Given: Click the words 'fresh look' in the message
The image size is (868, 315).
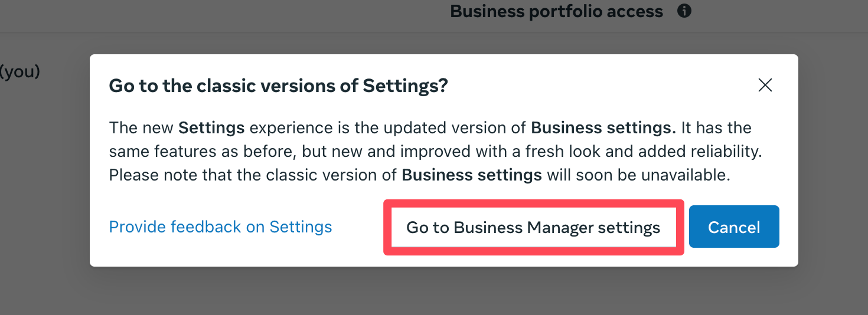Looking at the screenshot, I should pyautogui.click(x=556, y=152).
